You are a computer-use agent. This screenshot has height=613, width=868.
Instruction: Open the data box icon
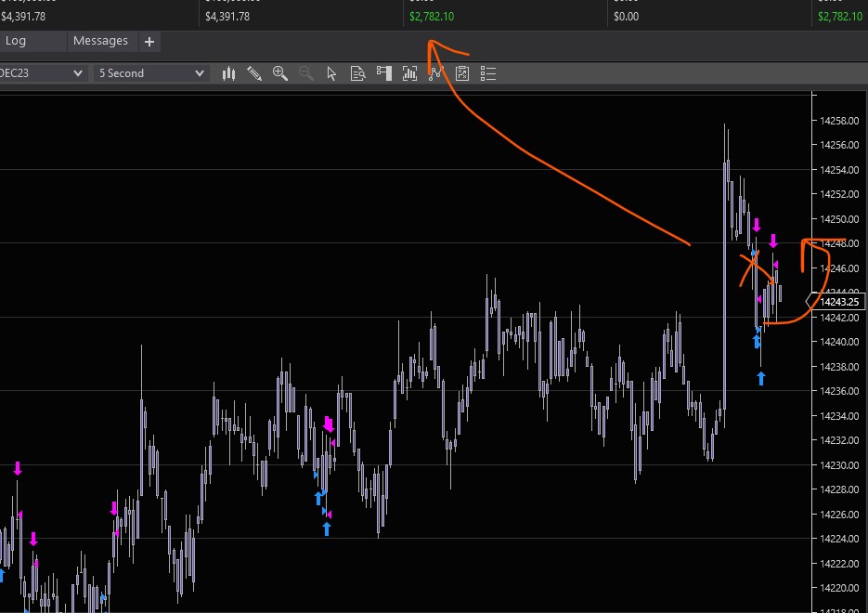(x=357, y=73)
